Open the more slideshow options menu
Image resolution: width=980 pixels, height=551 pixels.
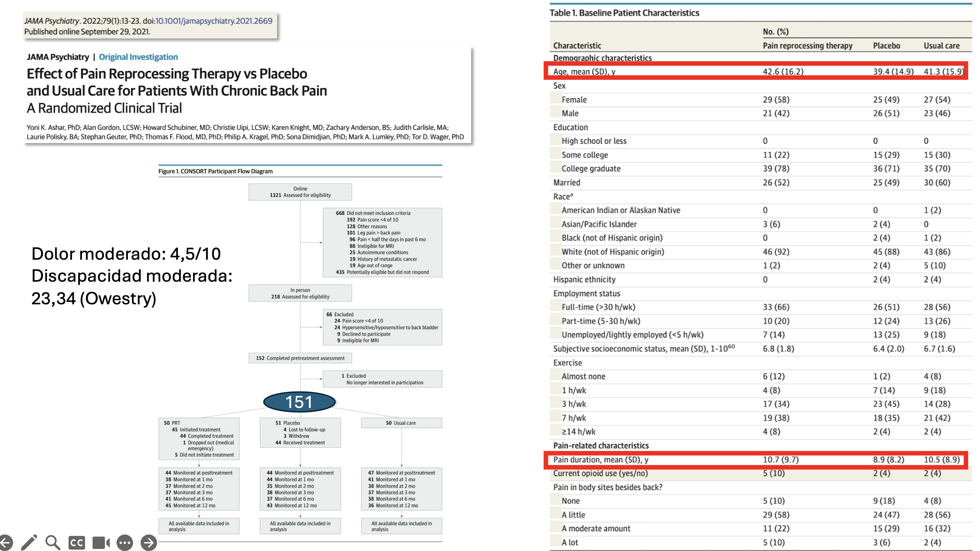point(125,543)
